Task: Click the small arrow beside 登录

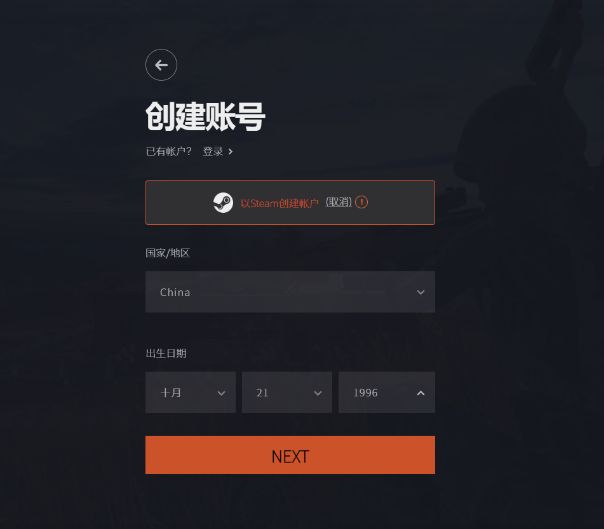Action: click(x=230, y=152)
